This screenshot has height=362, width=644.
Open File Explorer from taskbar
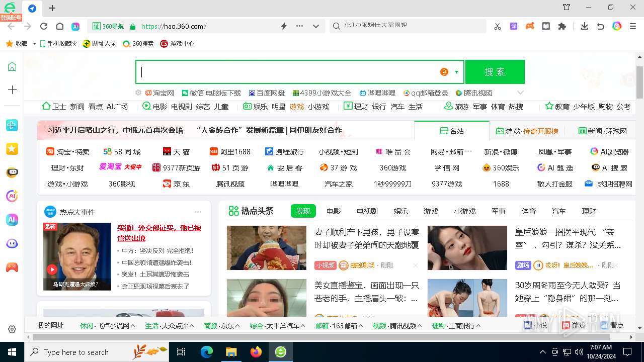point(231,352)
